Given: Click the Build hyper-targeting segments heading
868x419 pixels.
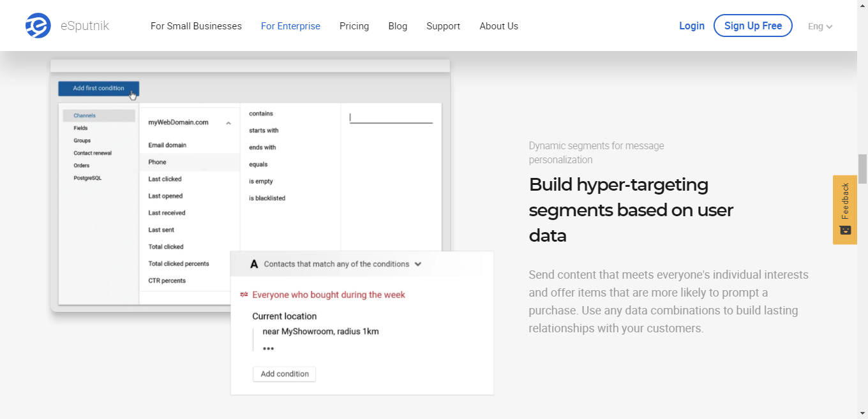Looking at the screenshot, I should pyautogui.click(x=631, y=210).
